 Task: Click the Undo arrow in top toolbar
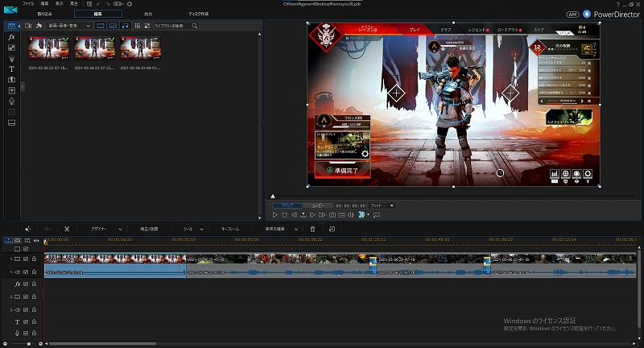(x=98, y=4)
